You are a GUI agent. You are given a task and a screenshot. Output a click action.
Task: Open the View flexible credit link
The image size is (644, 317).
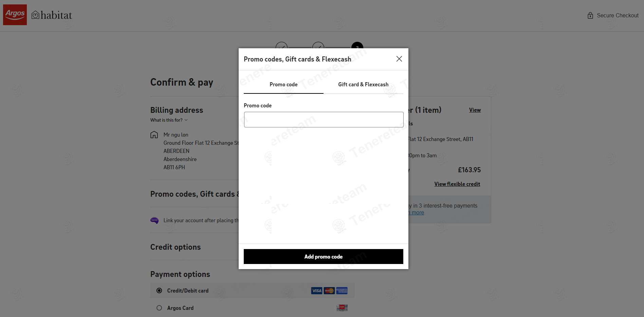coord(457,184)
